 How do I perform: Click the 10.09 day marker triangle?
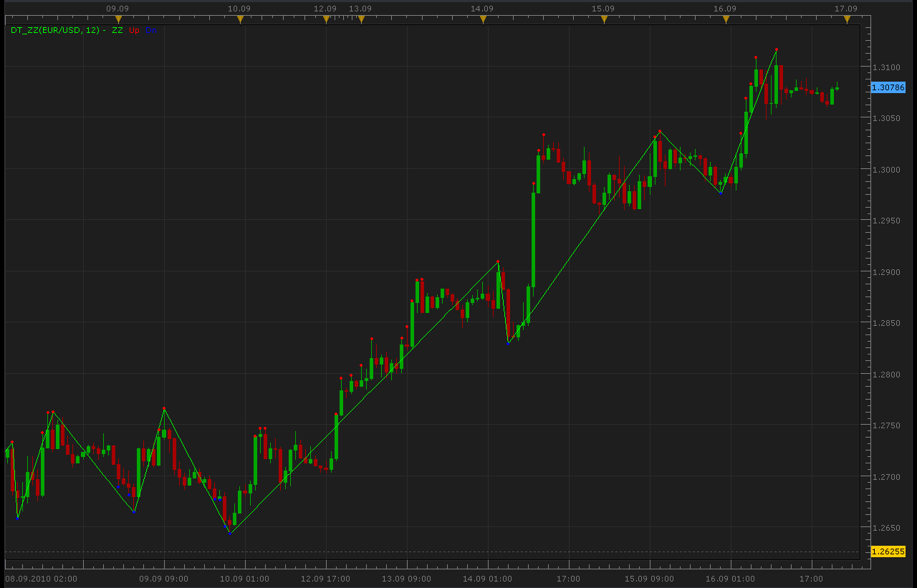(241, 20)
